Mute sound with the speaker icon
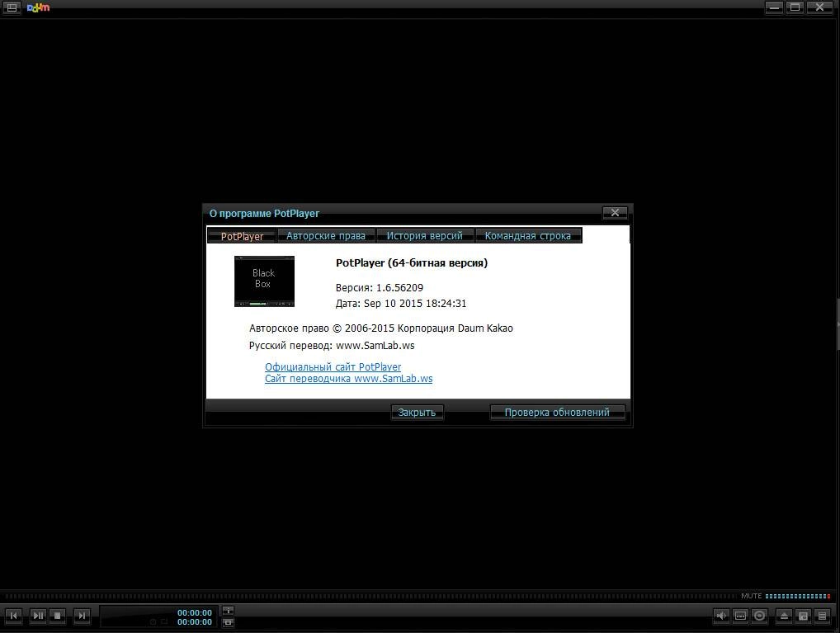The width and height of the screenshot is (840, 633). point(722,616)
